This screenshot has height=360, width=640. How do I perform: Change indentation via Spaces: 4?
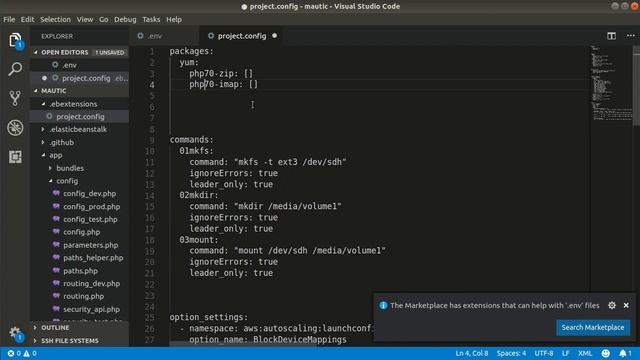click(511, 353)
